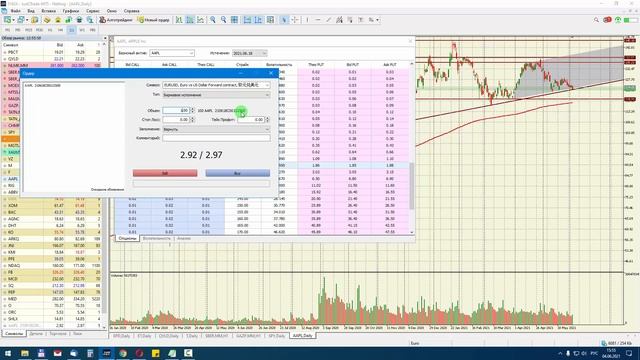Image resolution: width=640 pixels, height=360 pixels.
Task: Click the Windows Start button
Action: [8, 353]
